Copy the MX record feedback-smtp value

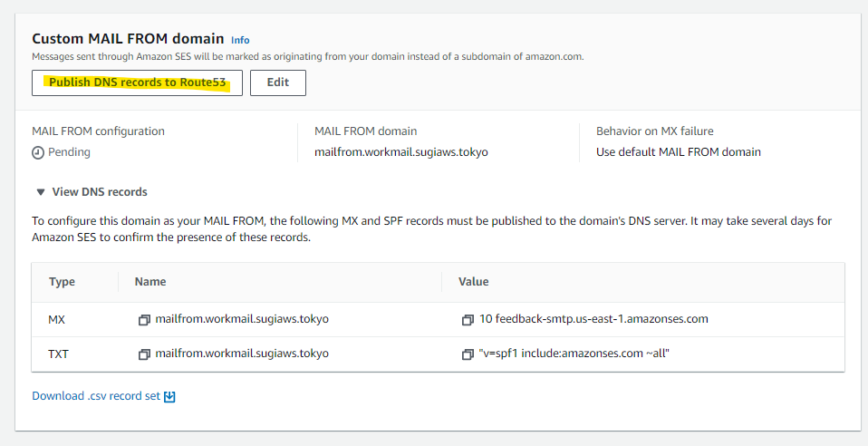(468, 320)
